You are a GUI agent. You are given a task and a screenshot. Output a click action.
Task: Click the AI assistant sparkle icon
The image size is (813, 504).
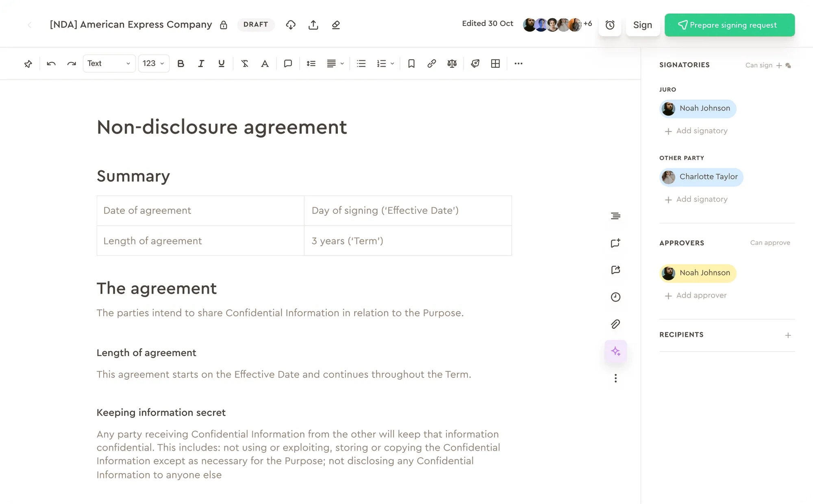[x=615, y=351]
